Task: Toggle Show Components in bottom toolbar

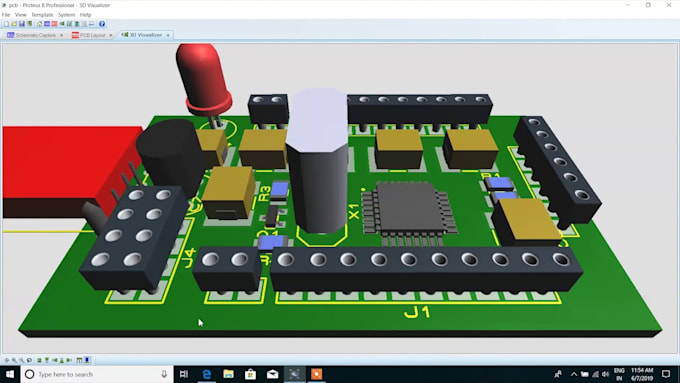Action: pyautogui.click(x=87, y=360)
